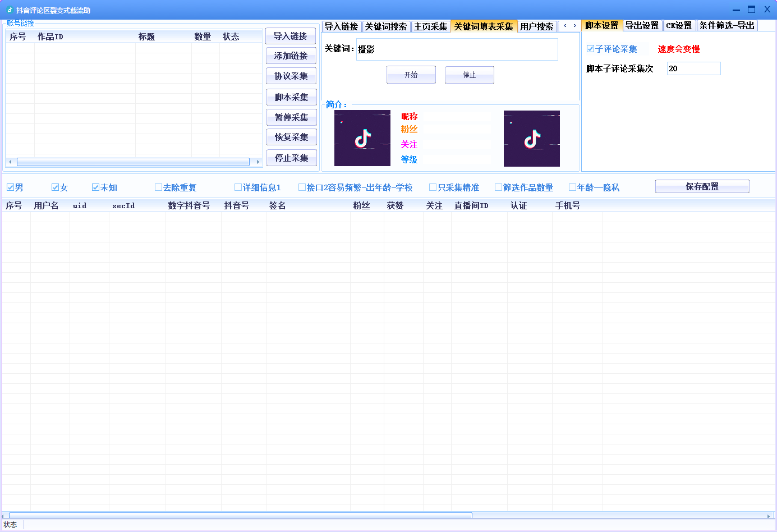This screenshot has width=777, height=532.
Task: Click the right tab scroll arrow
Action: click(574, 25)
